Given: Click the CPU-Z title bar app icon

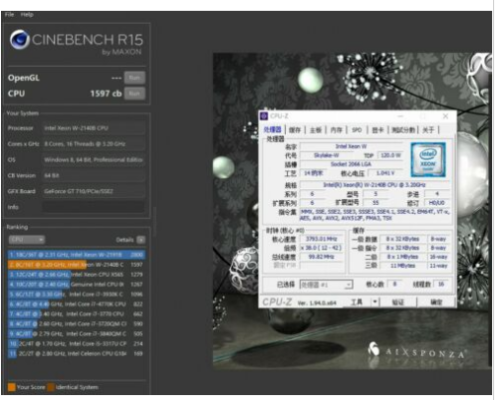Looking at the screenshot, I should pyautogui.click(x=264, y=116).
